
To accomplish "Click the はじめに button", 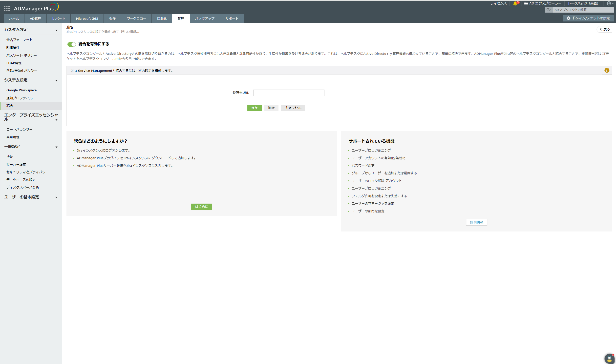I will click(x=201, y=207).
